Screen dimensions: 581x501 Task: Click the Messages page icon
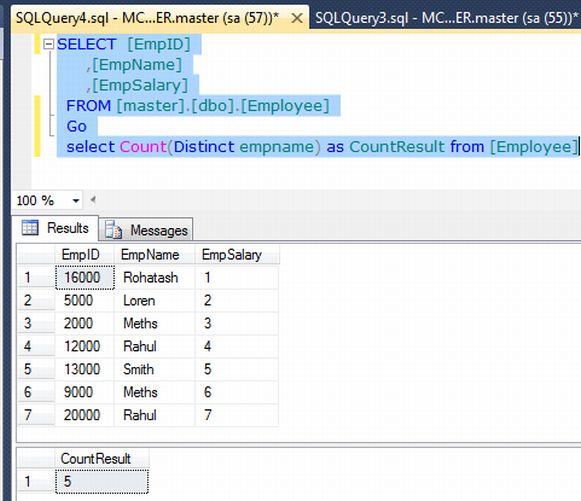point(113,230)
